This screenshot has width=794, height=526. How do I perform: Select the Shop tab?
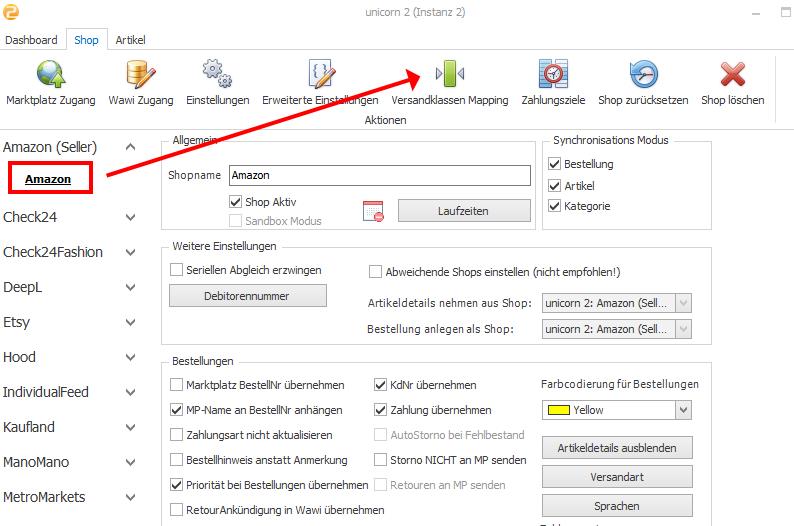(x=86, y=40)
